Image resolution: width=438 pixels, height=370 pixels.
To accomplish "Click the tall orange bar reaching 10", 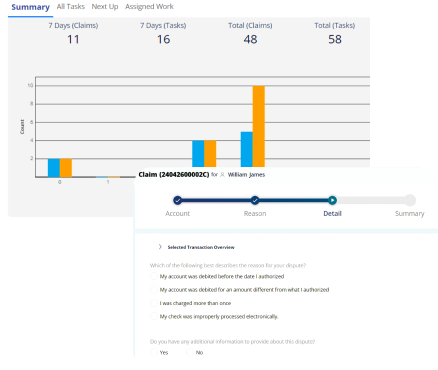I will [259, 126].
